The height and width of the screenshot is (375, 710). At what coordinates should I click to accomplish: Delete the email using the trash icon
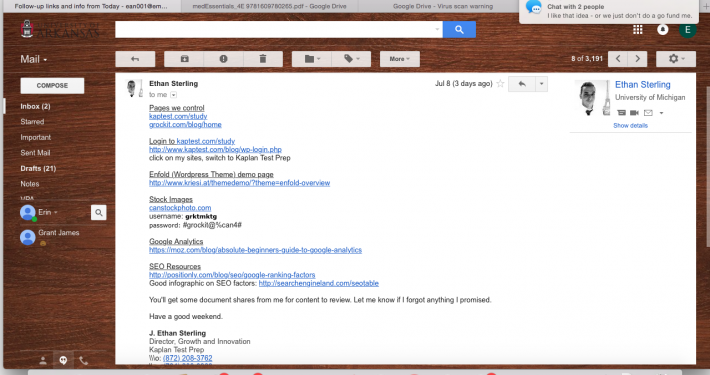263,59
